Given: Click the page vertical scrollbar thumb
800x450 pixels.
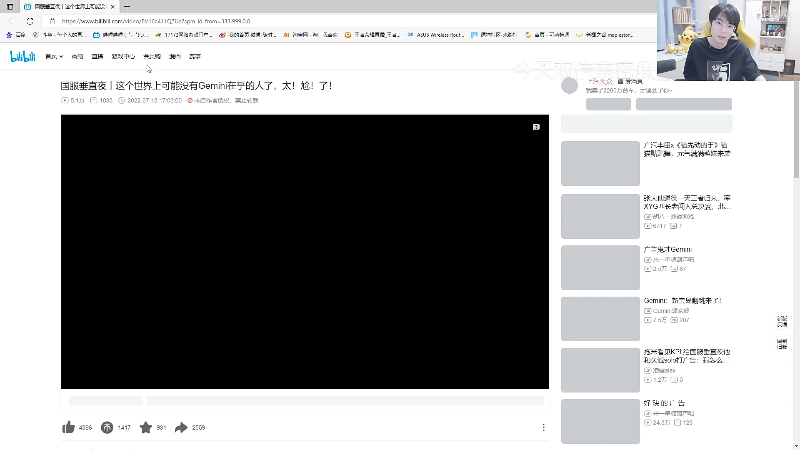Looking at the screenshot, I should click(796, 130).
